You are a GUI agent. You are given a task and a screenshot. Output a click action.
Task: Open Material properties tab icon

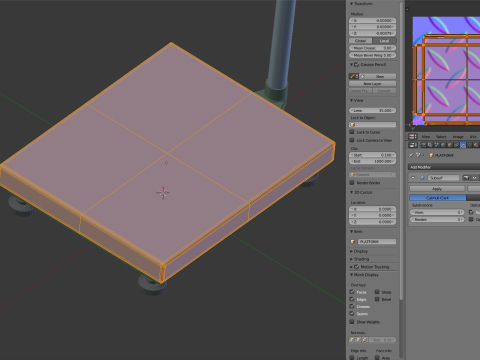click(x=476, y=145)
